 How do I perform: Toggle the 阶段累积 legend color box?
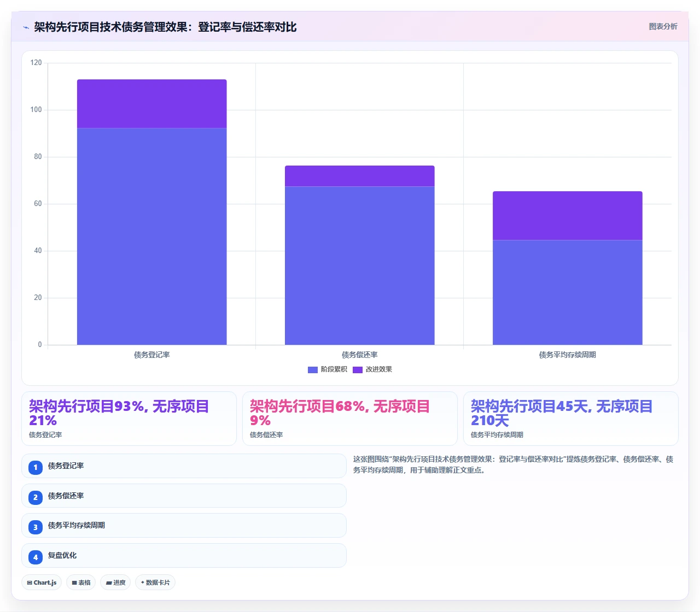(x=313, y=370)
